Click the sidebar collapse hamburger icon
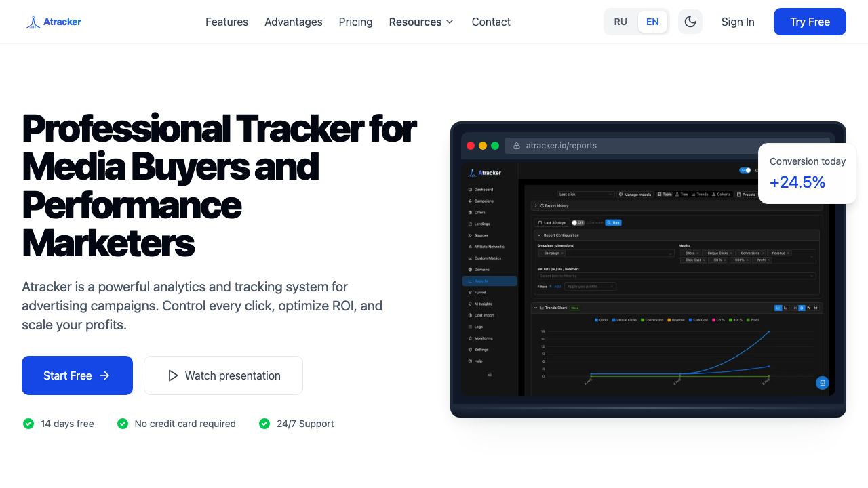 tap(490, 374)
